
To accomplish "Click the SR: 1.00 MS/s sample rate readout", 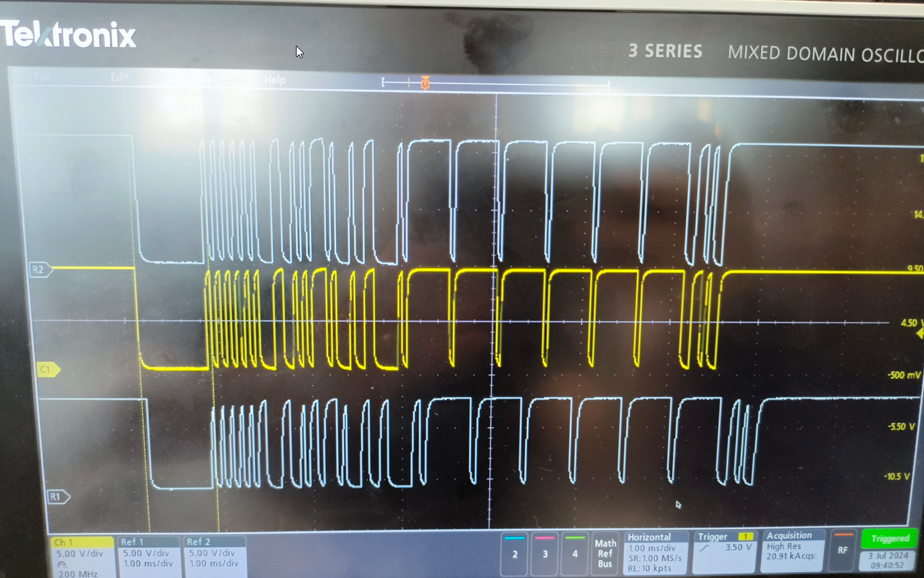I will (655, 558).
